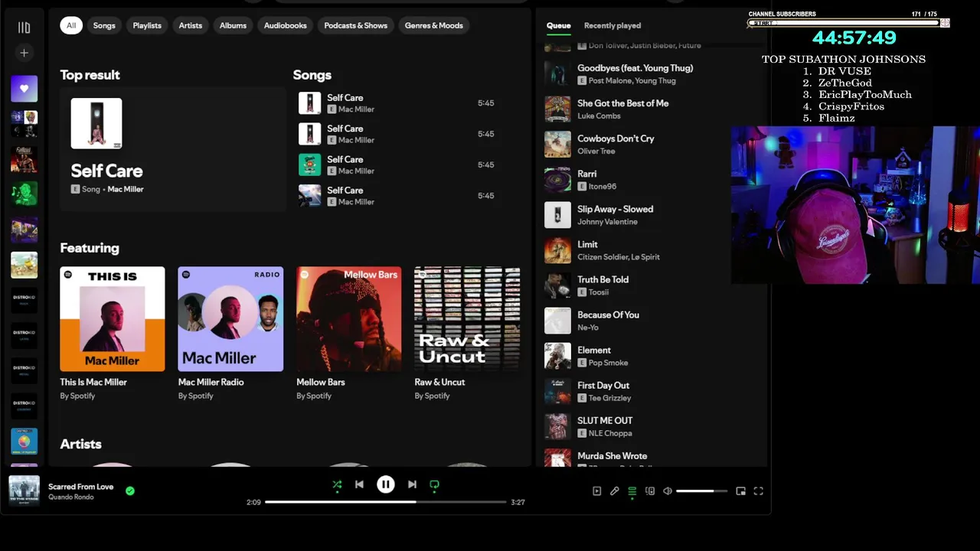Screen dimensions: 980x551
Task: Mute the volume speaker icon
Action: coord(668,491)
